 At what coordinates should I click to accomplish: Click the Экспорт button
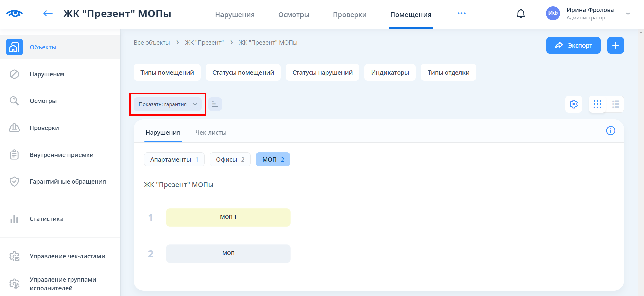(573, 45)
